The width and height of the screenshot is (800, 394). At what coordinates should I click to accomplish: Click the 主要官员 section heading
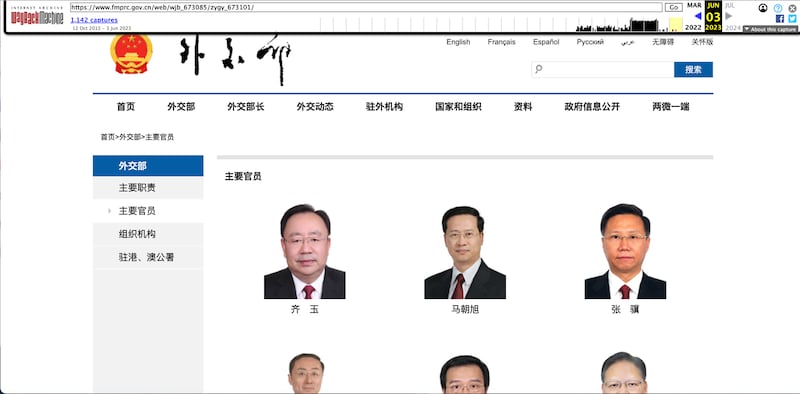(x=243, y=177)
